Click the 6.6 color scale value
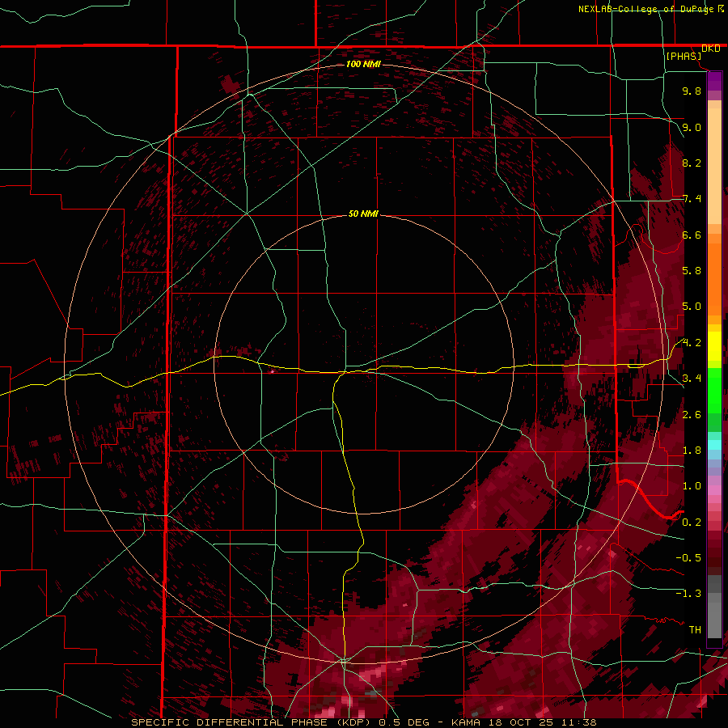This screenshot has height=728, width=728. point(692,235)
